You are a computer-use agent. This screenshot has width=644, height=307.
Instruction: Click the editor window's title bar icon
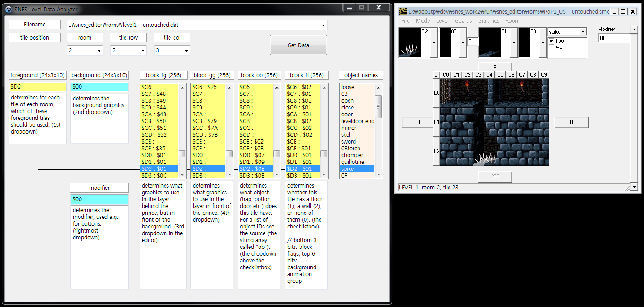(403, 11)
